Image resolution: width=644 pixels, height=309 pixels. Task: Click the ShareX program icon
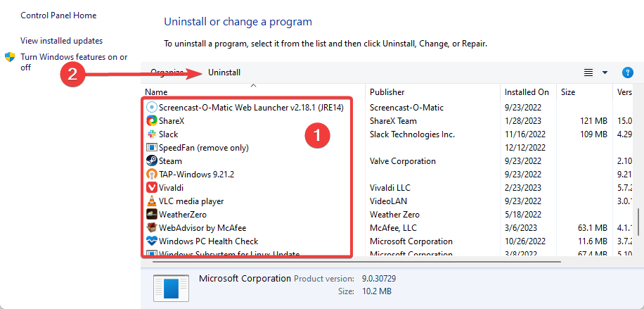[152, 121]
